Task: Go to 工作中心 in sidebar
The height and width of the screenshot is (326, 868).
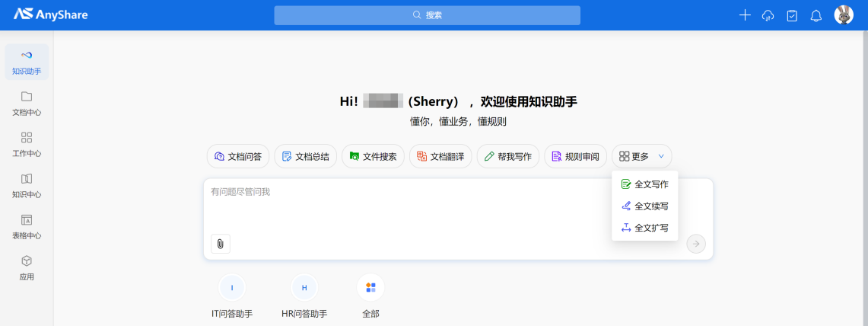Action: pos(27,145)
